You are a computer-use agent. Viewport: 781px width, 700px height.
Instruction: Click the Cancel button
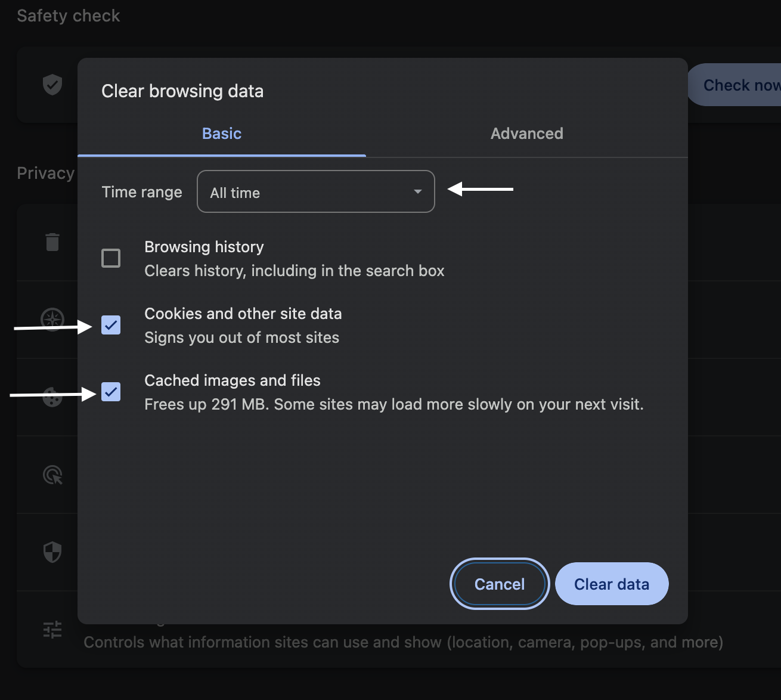(500, 584)
